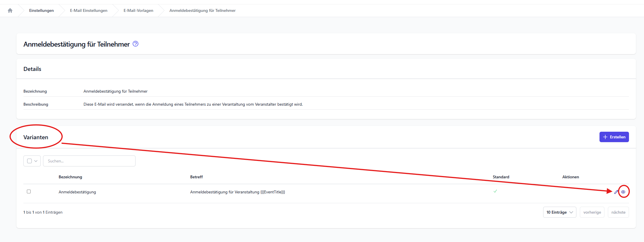Sort by the Bezeichnung column header
This screenshot has width=644, height=242.
pyautogui.click(x=70, y=177)
